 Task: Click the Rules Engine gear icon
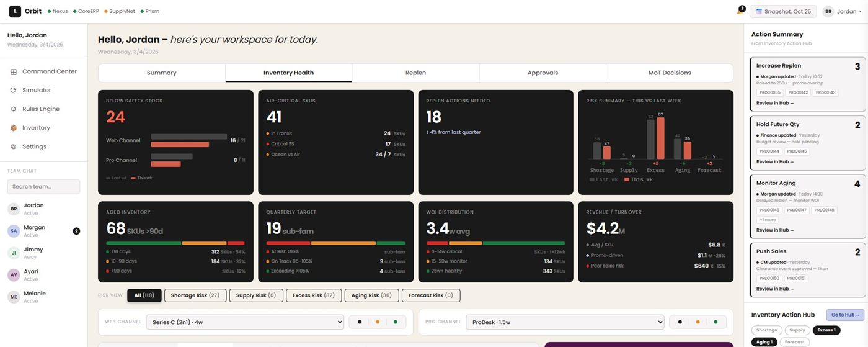(14, 109)
